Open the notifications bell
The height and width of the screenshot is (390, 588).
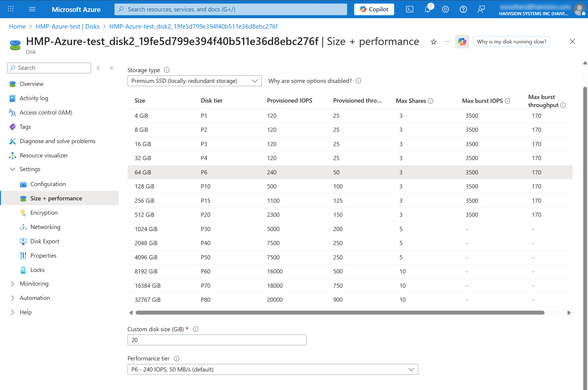tap(428, 9)
